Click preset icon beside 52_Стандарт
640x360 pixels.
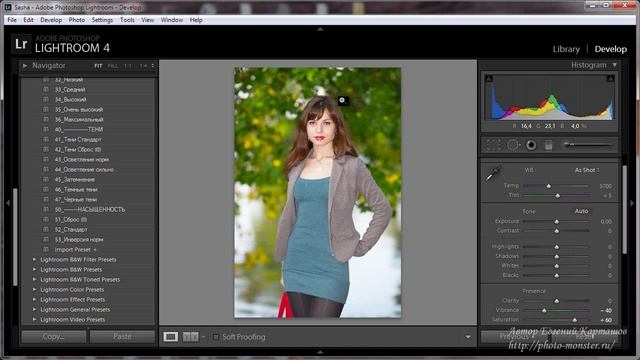[x=46, y=229]
